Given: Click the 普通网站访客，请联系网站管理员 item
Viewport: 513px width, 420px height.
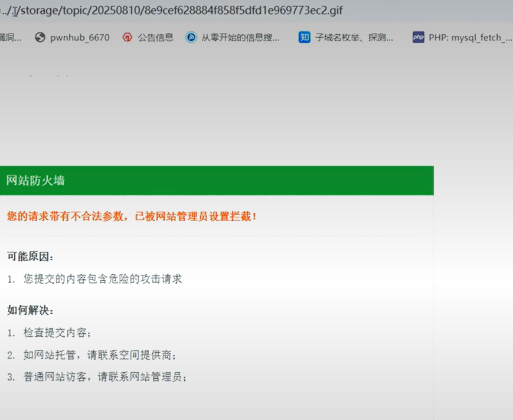Looking at the screenshot, I should point(104,377).
